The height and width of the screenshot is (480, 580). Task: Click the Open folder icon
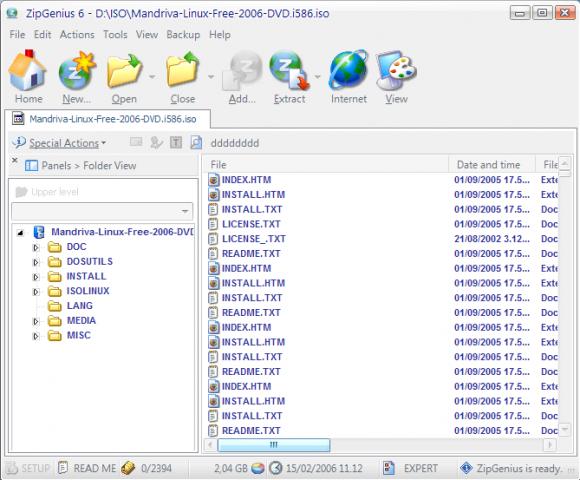124,70
